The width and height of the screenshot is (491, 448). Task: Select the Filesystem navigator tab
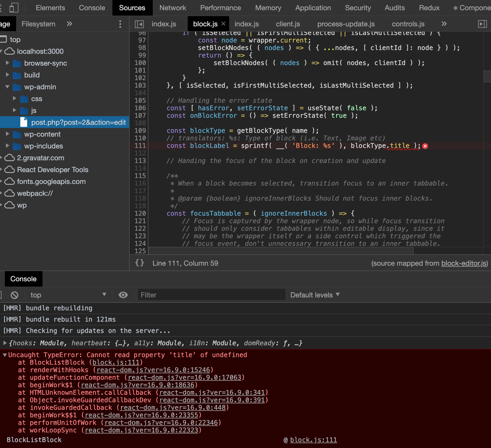coord(38,24)
